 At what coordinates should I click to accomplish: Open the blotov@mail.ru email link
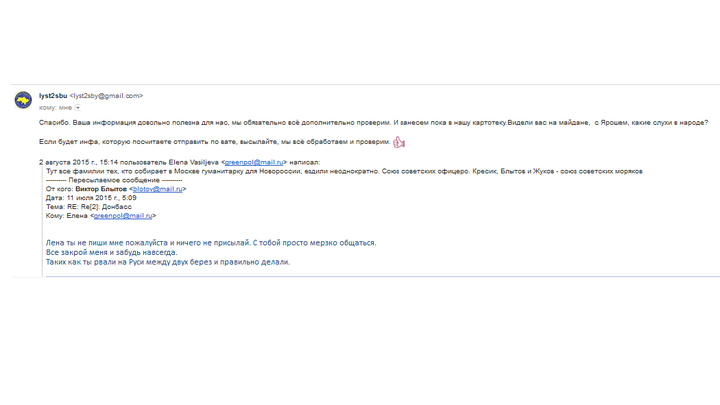pyautogui.click(x=159, y=189)
